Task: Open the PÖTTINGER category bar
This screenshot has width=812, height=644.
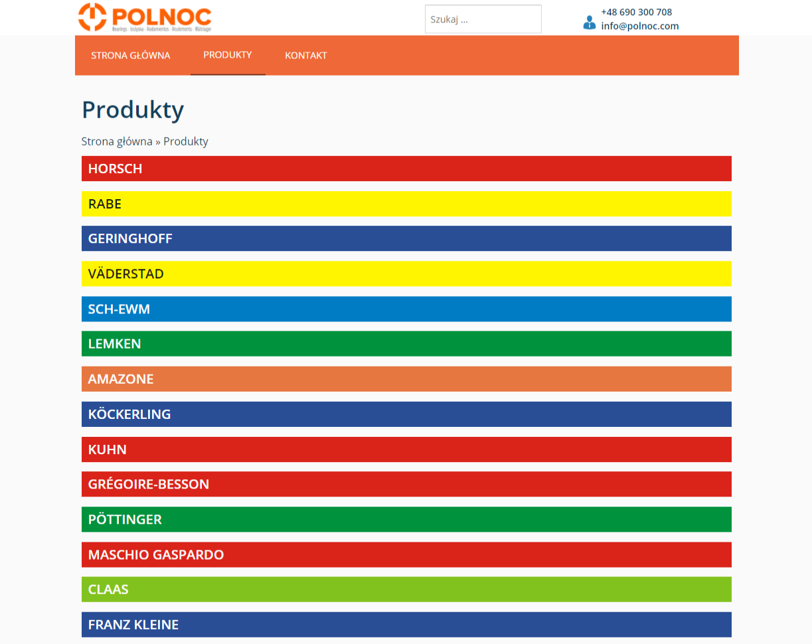Action: (406, 519)
